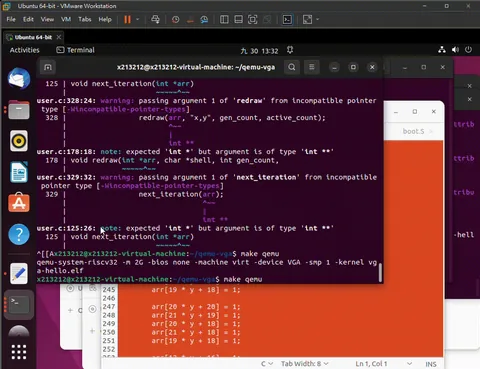This screenshot has height=369, width=480.
Task: Click the INS indicator in editor status bar
Action: [x=431, y=364]
